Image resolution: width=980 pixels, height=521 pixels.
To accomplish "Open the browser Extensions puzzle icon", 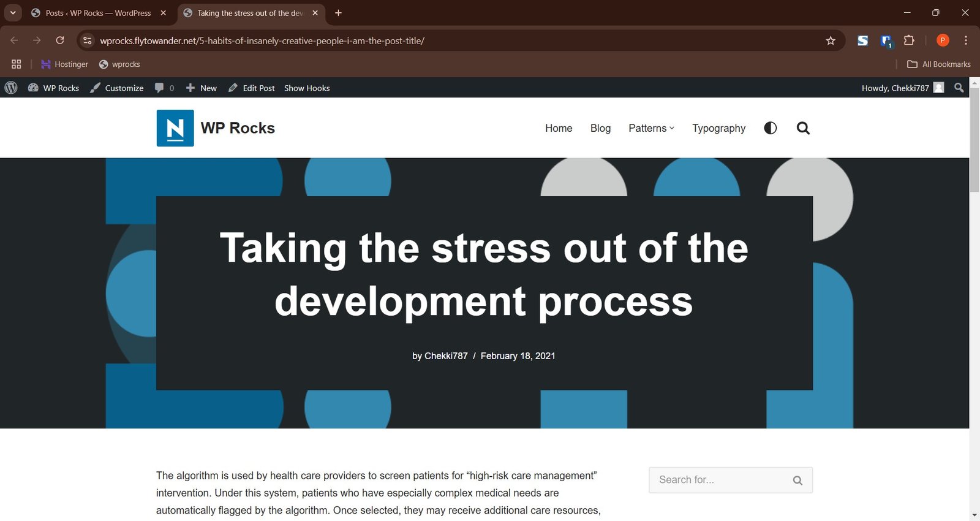I will coord(909,40).
